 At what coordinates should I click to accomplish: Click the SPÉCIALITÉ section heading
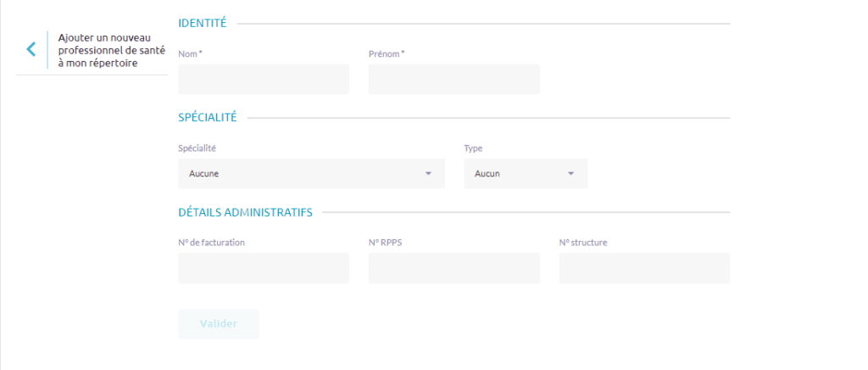[x=208, y=118]
